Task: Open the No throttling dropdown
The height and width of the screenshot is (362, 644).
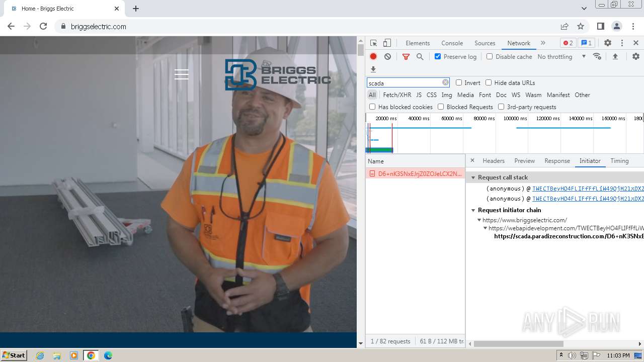Action: pyautogui.click(x=561, y=56)
